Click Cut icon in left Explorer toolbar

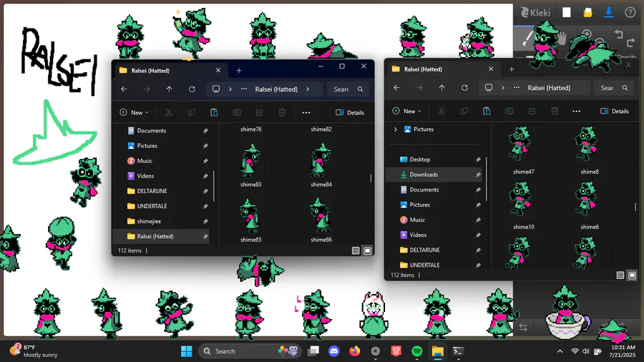168,112
